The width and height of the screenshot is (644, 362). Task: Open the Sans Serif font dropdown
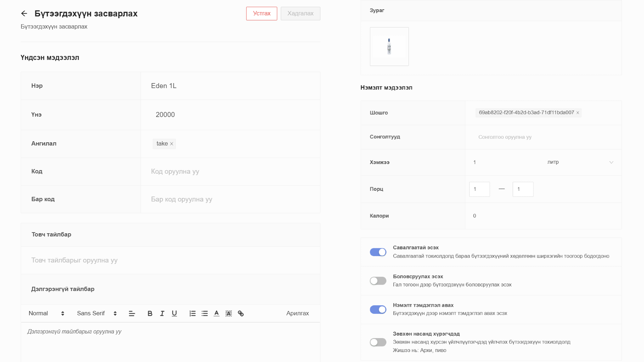97,313
